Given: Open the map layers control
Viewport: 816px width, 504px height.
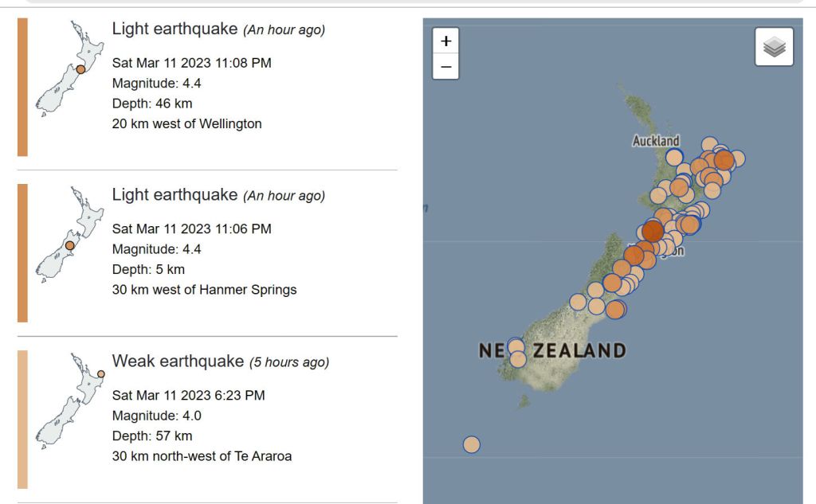Looking at the screenshot, I should click(x=774, y=47).
